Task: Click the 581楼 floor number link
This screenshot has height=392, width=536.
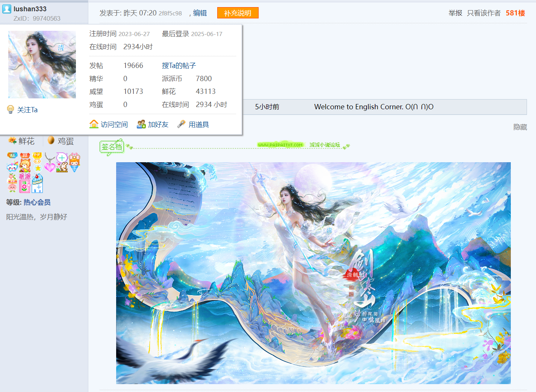Action: (x=515, y=13)
